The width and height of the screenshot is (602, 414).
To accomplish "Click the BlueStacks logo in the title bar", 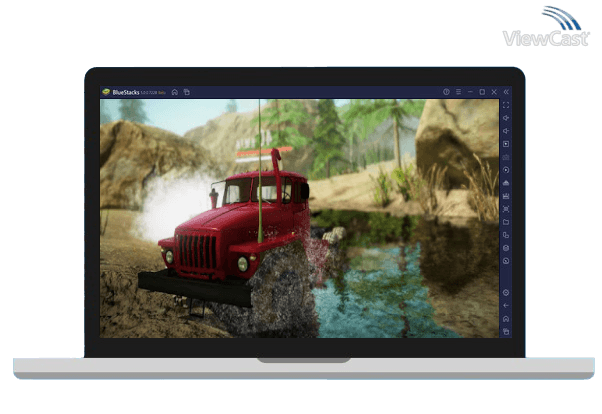I will [106, 92].
